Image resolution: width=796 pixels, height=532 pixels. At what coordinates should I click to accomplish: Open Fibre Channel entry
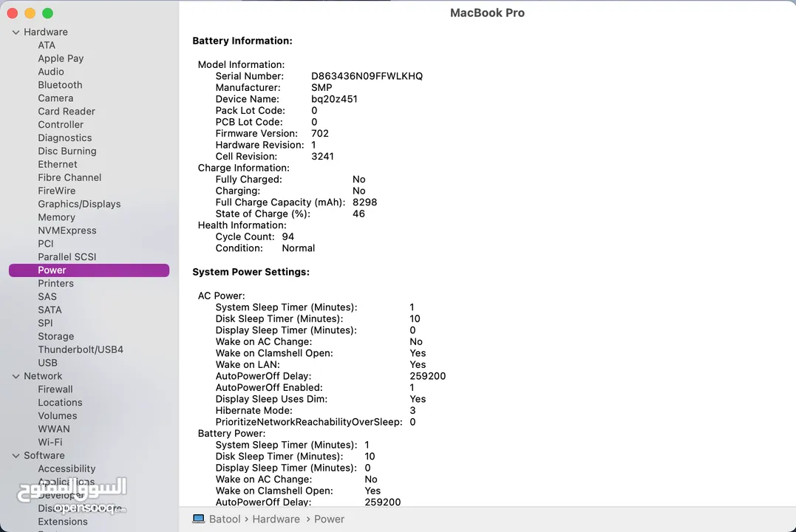click(69, 177)
